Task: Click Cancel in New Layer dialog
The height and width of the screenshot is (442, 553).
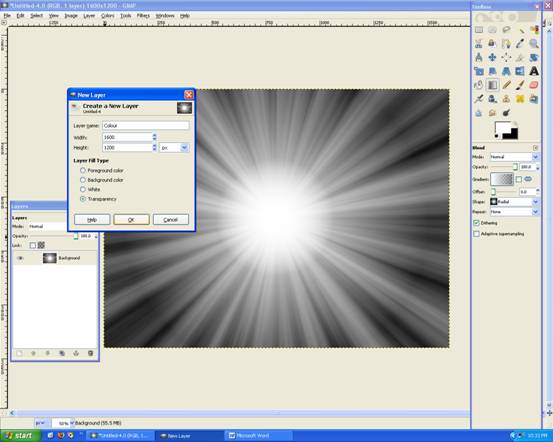Action: (171, 219)
